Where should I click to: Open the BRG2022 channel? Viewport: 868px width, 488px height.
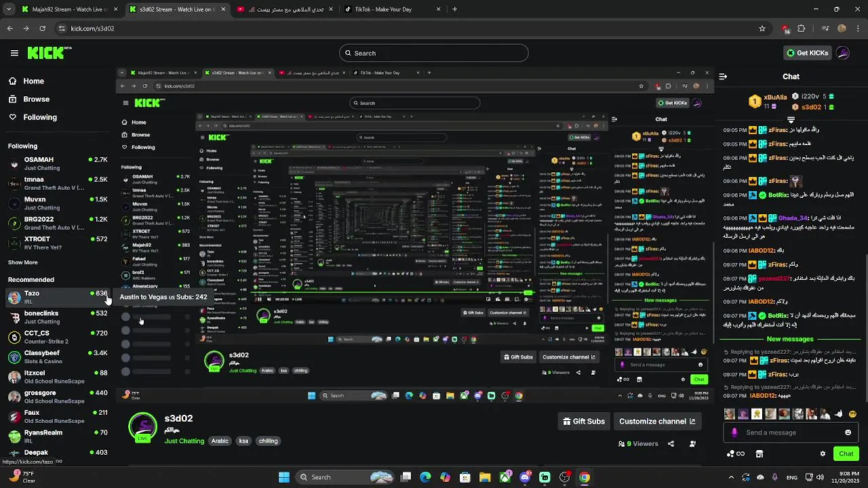point(58,223)
